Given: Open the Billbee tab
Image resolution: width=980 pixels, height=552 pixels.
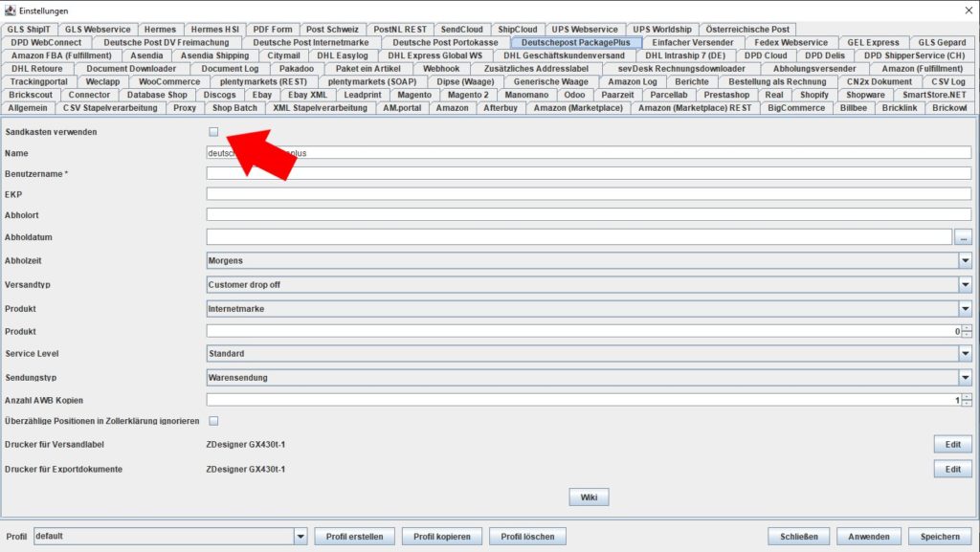Looking at the screenshot, I should [853, 108].
